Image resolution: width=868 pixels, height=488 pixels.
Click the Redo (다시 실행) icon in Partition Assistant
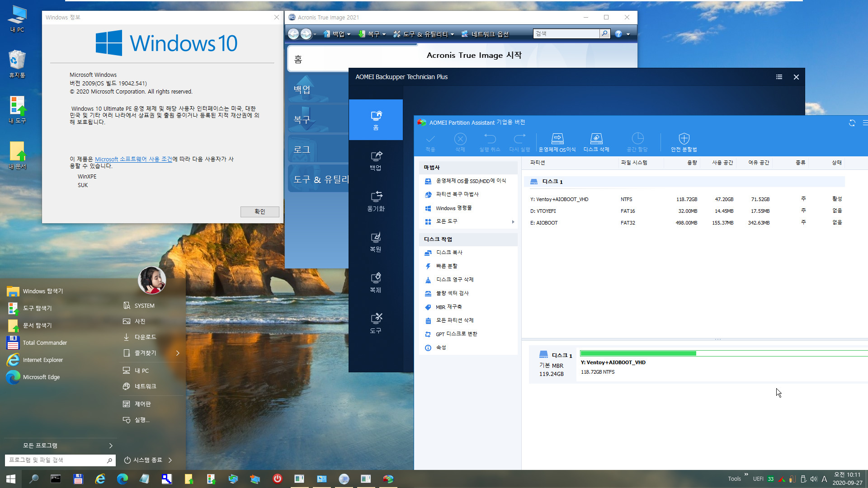519,142
